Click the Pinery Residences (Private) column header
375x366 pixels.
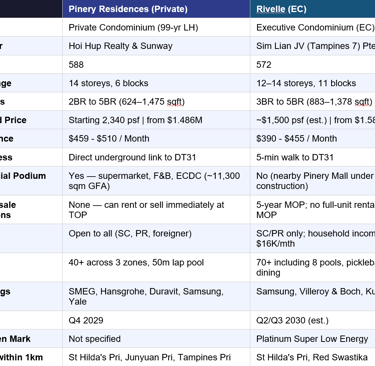pyautogui.click(x=156, y=9)
